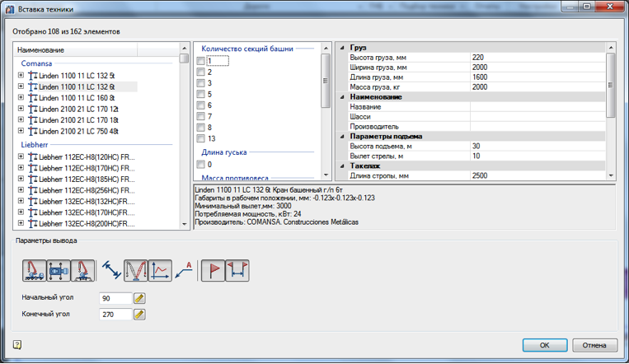Expand Linden 1100 11 LC 160 8t node
The width and height of the screenshot is (629, 364).
pos(21,97)
